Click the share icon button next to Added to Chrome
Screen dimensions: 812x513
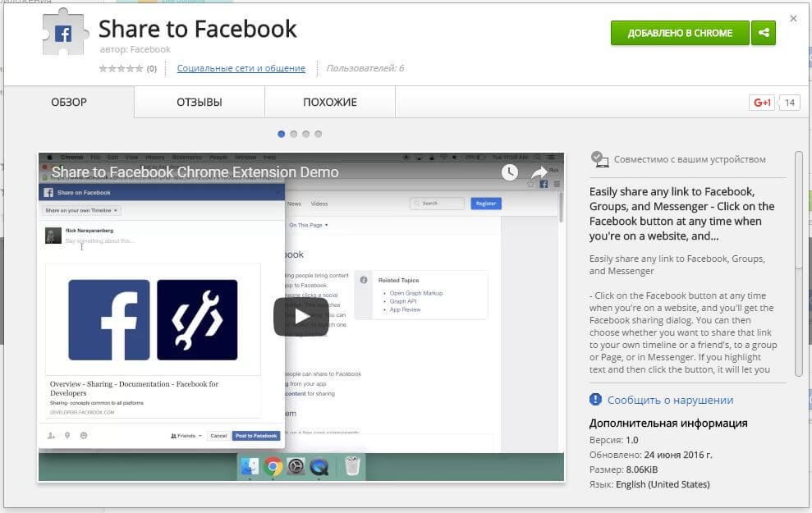click(x=764, y=33)
